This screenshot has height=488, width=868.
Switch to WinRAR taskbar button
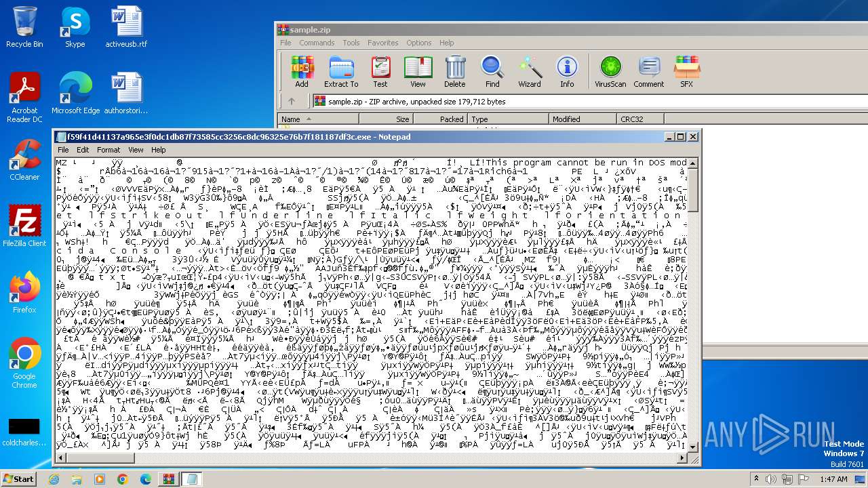[168, 479]
